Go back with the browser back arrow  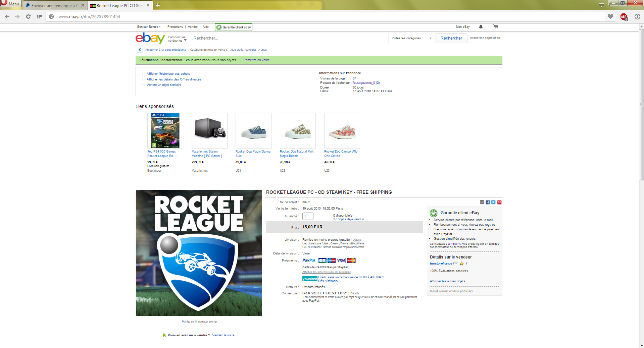(x=7, y=16)
